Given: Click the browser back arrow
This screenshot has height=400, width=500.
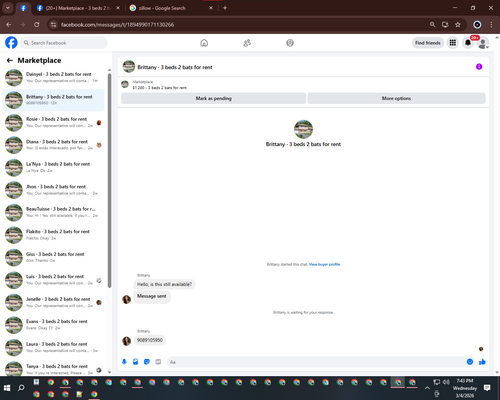Looking at the screenshot, I should tap(9, 25).
